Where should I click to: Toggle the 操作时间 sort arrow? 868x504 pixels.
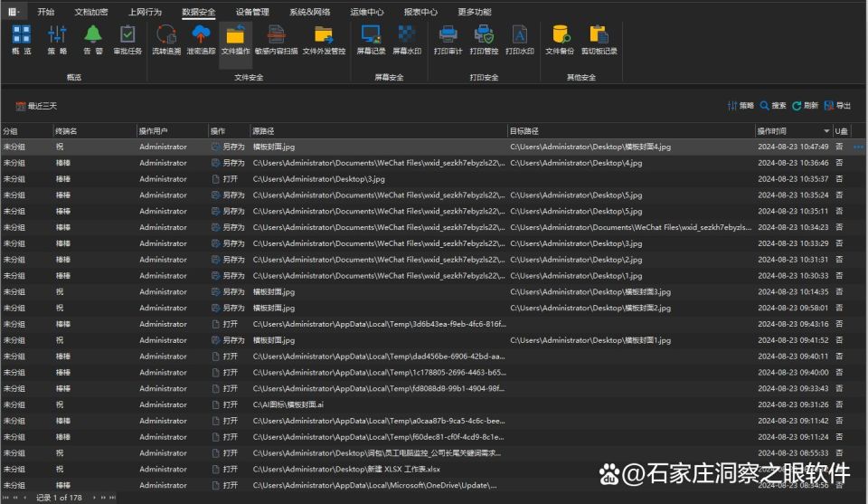tap(826, 131)
